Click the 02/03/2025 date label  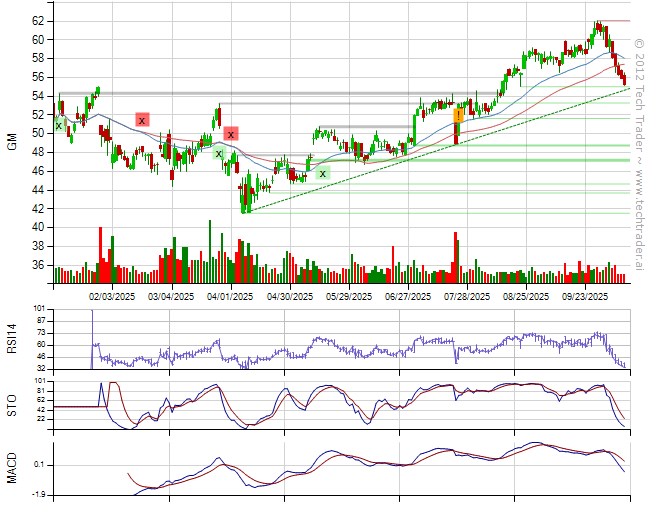coord(112,297)
